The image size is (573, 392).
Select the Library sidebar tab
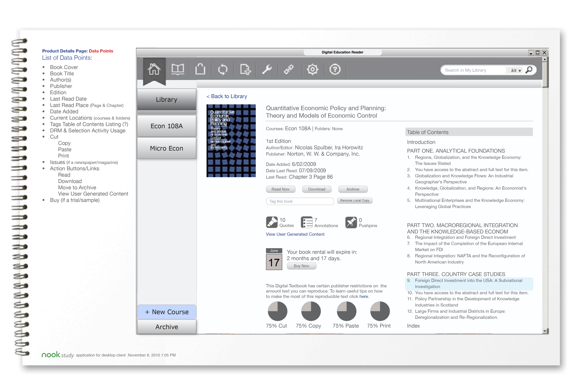(166, 99)
